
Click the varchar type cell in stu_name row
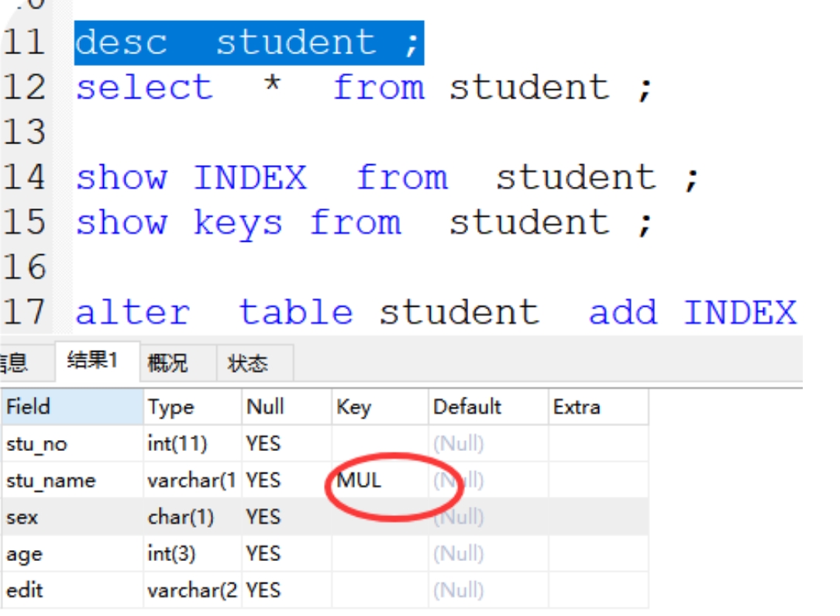click(192, 480)
